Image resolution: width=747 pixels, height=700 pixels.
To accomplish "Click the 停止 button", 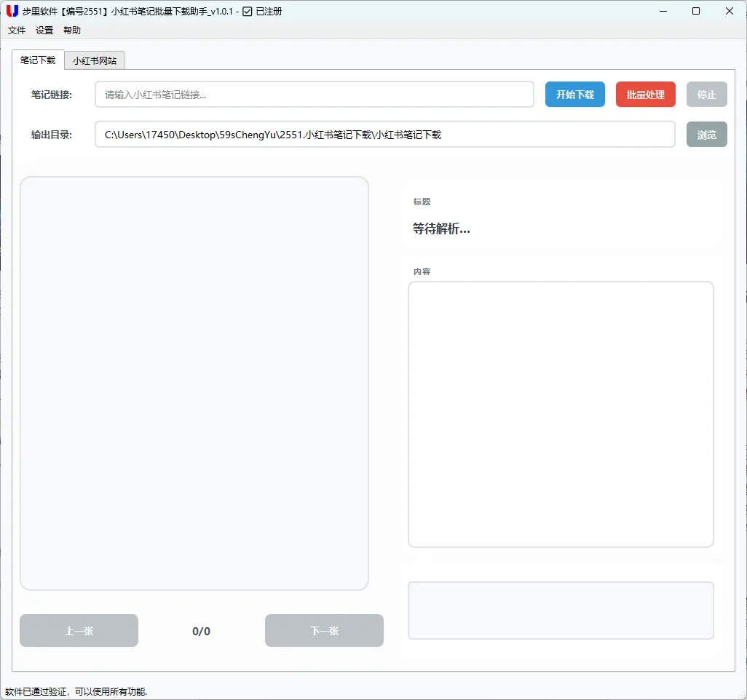I will 707,95.
